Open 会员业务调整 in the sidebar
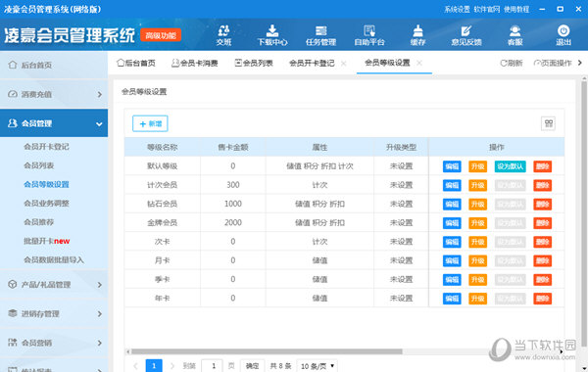The height and width of the screenshot is (372, 588). click(46, 203)
